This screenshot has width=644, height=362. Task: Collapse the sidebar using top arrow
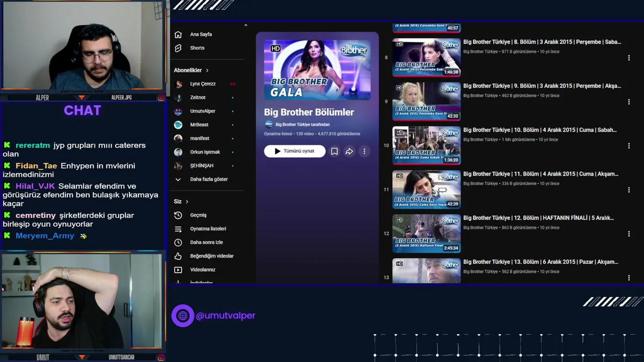pos(246,25)
